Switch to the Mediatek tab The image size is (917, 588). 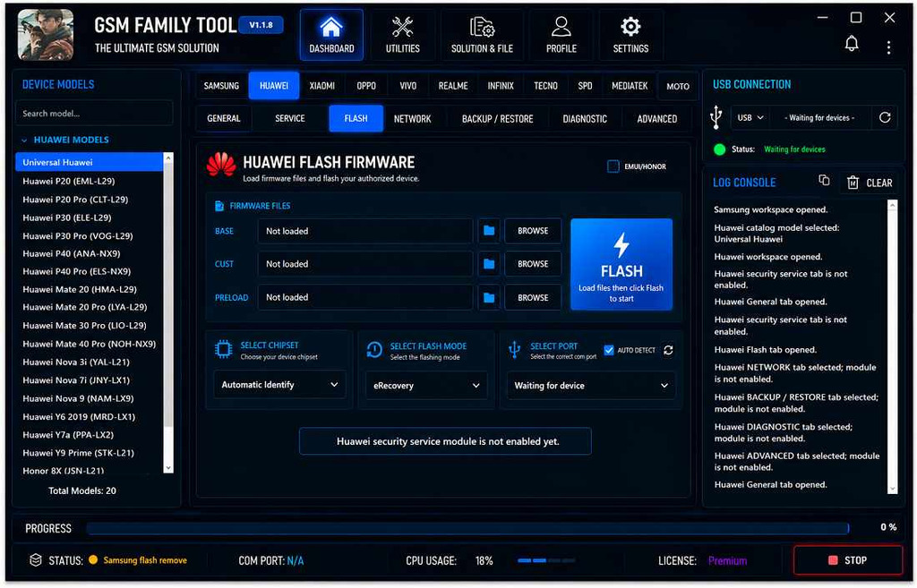(630, 86)
